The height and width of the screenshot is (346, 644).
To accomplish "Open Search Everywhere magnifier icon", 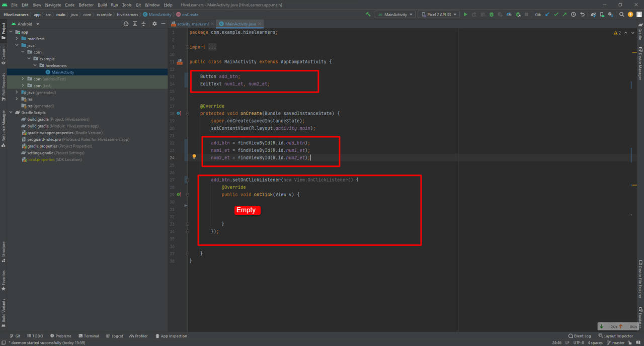I will (622, 15).
